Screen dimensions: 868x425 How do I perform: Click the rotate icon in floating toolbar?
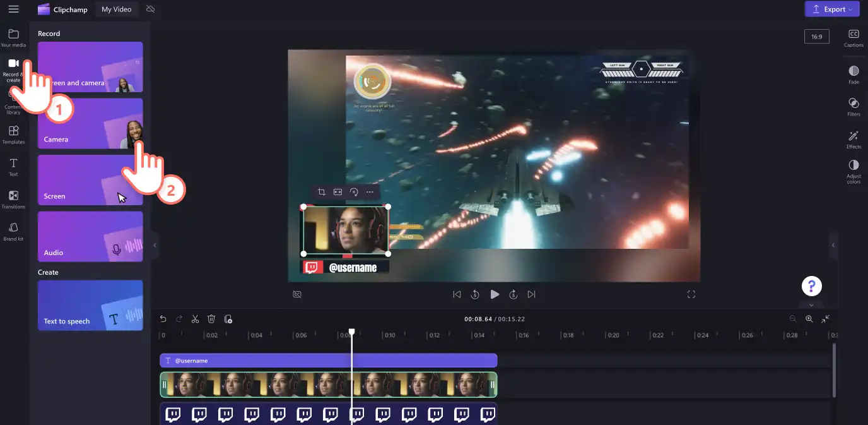point(354,192)
